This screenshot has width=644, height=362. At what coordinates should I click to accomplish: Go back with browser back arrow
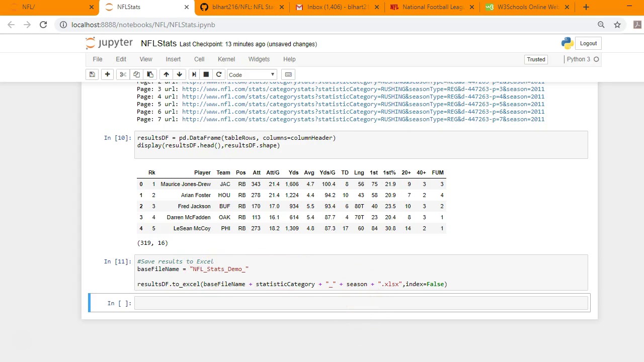[x=11, y=25]
